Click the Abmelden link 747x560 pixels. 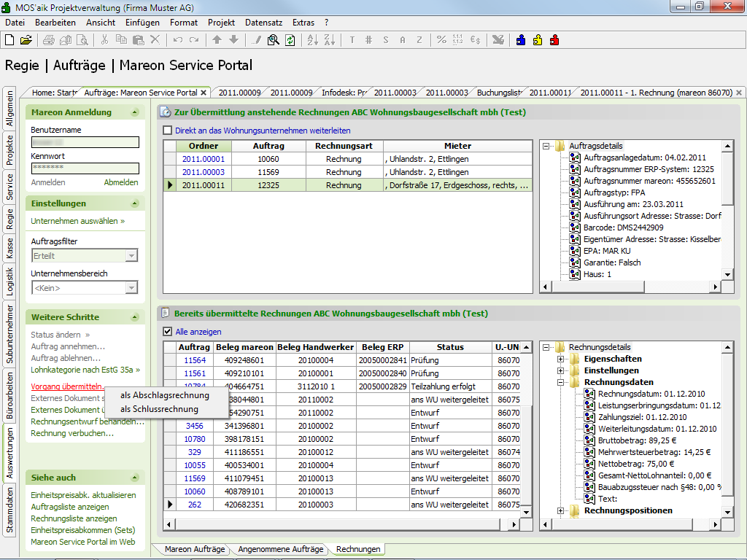121,182
